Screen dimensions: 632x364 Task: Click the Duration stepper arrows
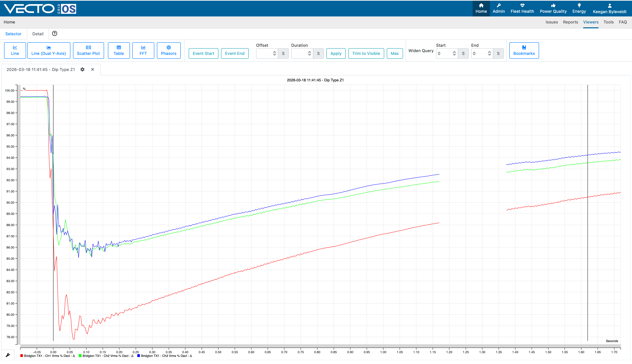click(x=310, y=53)
